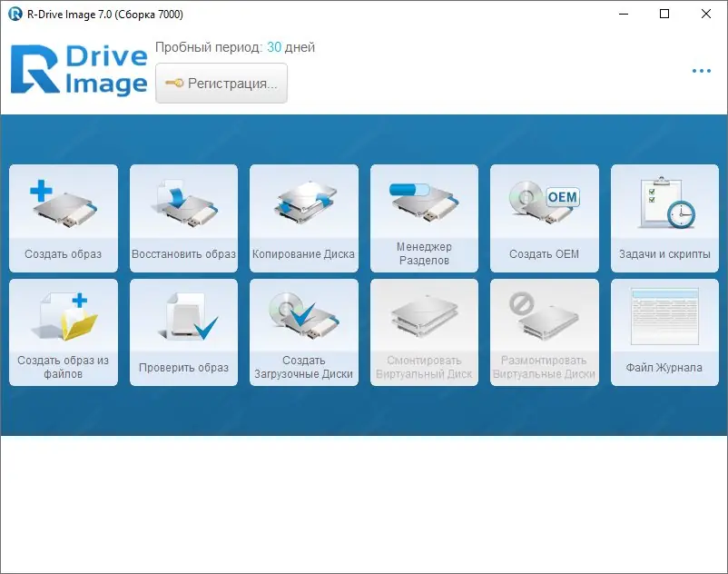
Task: Select "Создать образ из файлов"
Action: pos(63,331)
